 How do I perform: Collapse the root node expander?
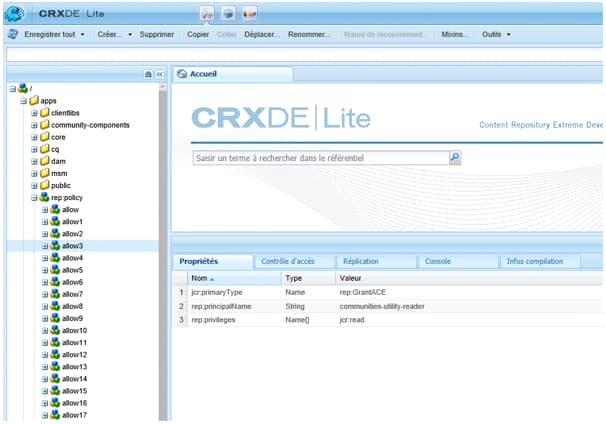13,89
